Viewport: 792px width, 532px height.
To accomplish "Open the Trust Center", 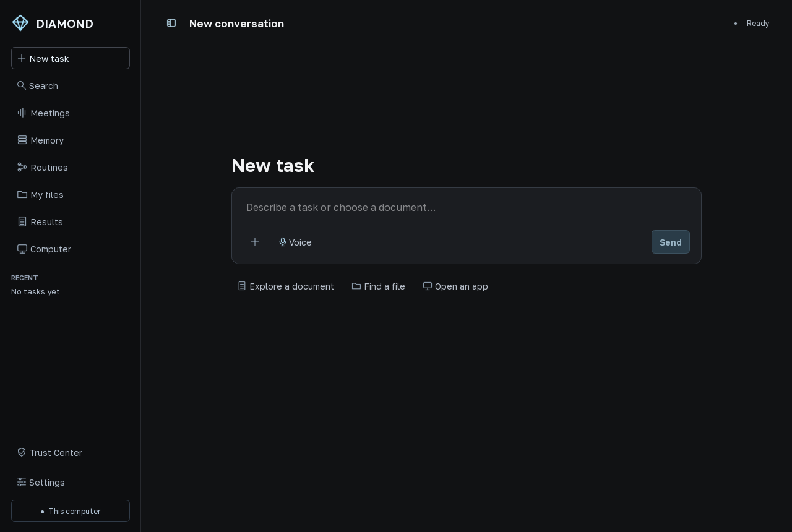I will click(71, 452).
